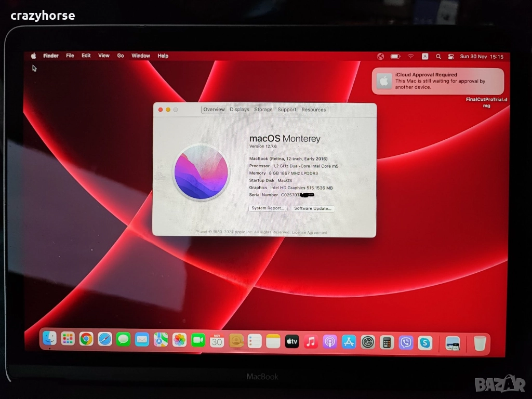532x399 pixels.
Task: Select the FinalCutProTrial.dmg desktop file
Action: (486, 102)
